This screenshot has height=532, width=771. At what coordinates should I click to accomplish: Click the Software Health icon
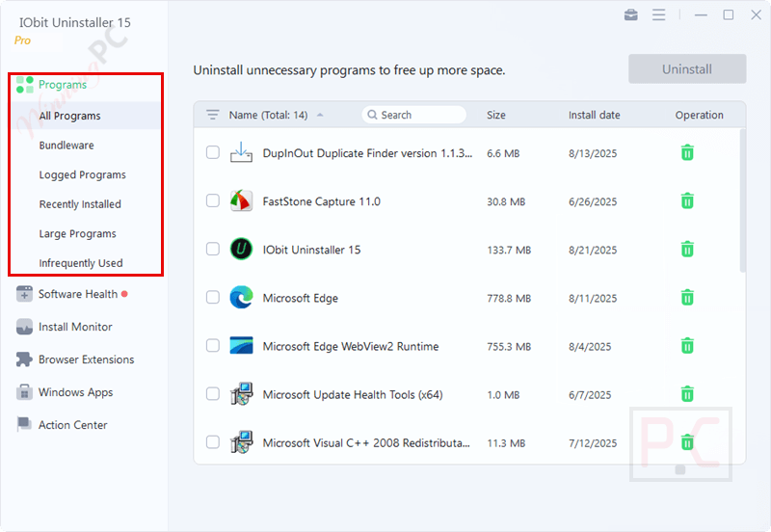point(24,294)
